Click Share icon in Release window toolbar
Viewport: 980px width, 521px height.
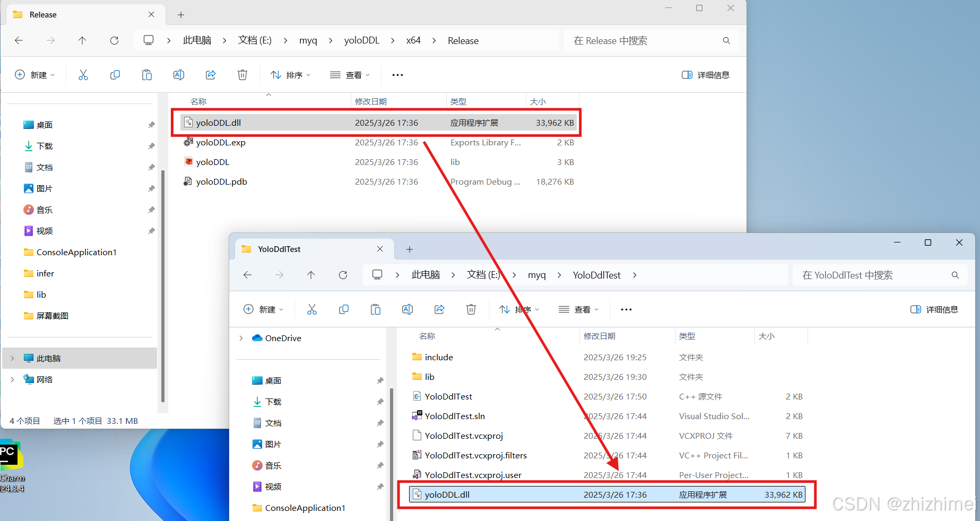click(x=211, y=75)
